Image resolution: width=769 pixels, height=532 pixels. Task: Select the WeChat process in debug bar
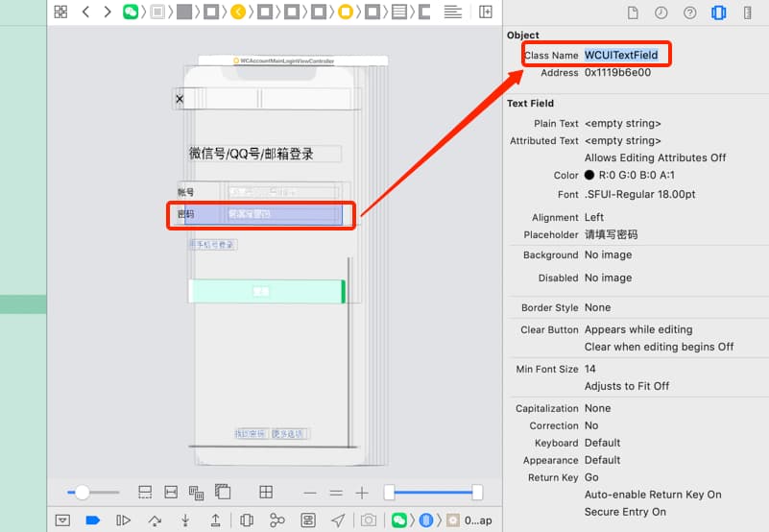(x=399, y=520)
